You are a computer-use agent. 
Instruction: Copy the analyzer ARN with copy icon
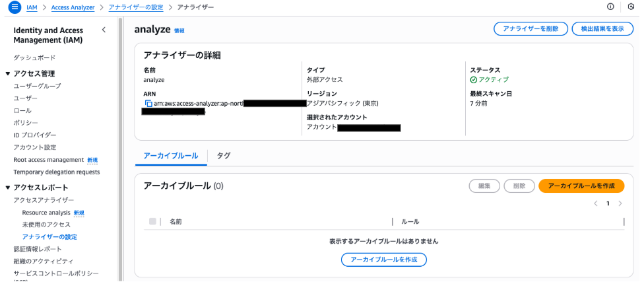click(x=148, y=104)
